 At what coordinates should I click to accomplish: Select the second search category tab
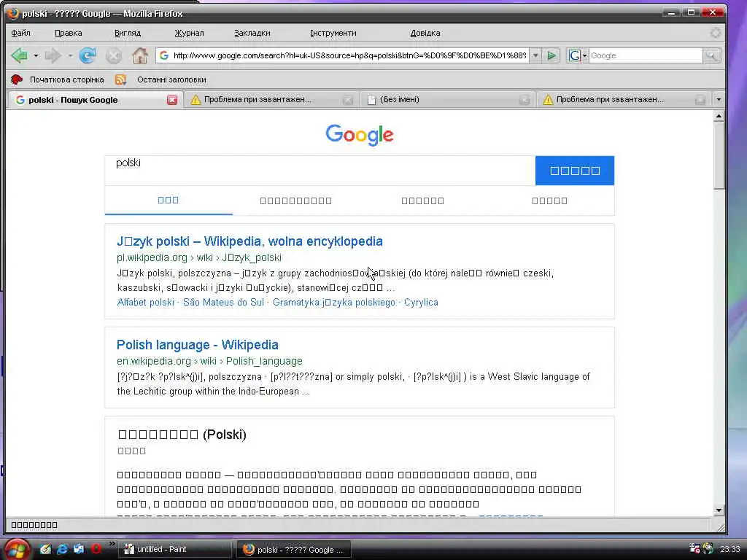pos(296,201)
